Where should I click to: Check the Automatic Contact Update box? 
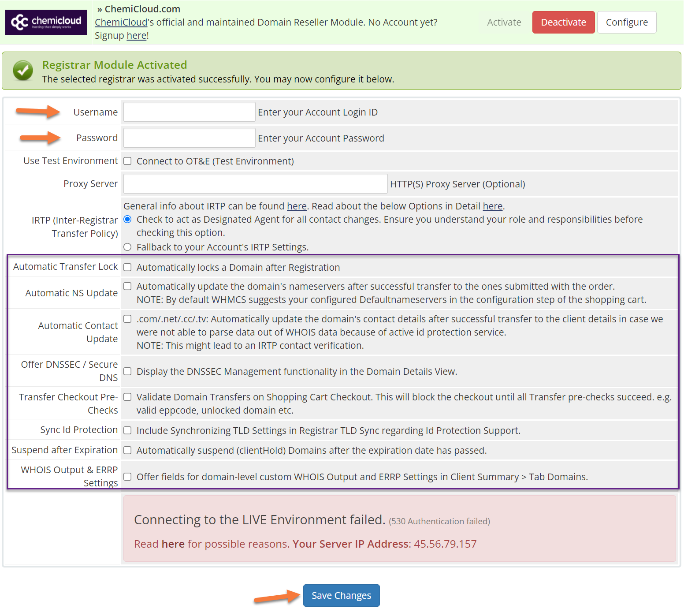[x=127, y=319]
